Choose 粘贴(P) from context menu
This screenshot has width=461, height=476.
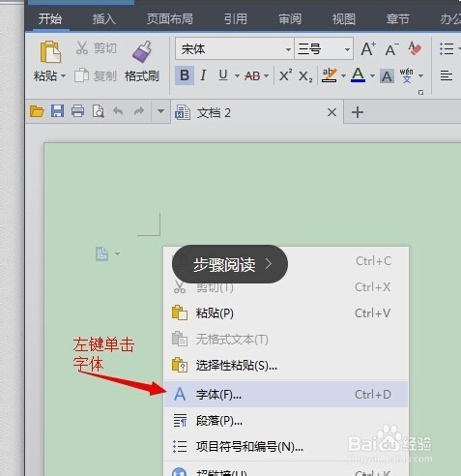point(286,313)
